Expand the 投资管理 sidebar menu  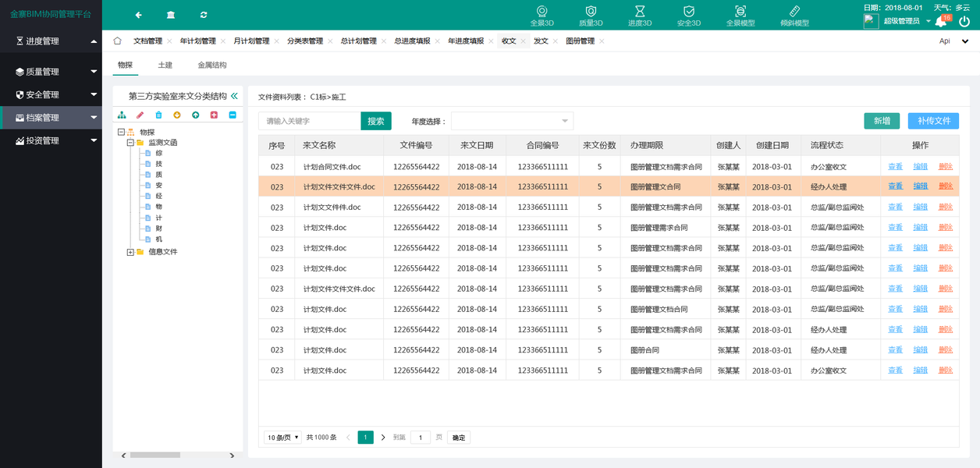(51, 140)
